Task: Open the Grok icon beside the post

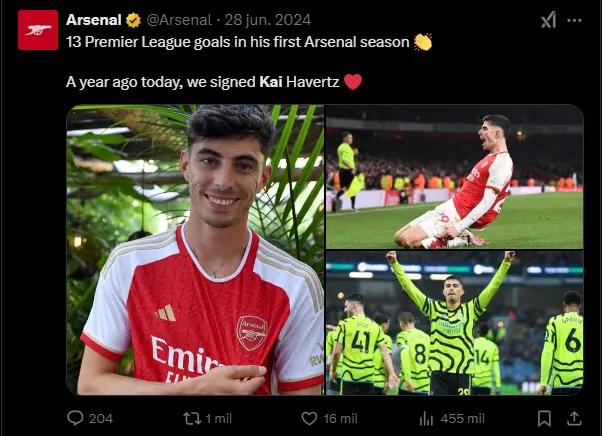Action: coord(548,20)
